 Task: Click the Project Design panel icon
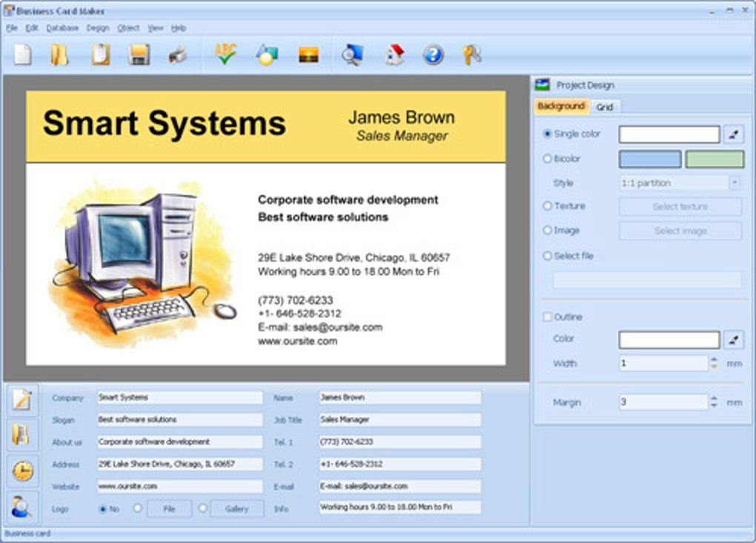coord(543,85)
